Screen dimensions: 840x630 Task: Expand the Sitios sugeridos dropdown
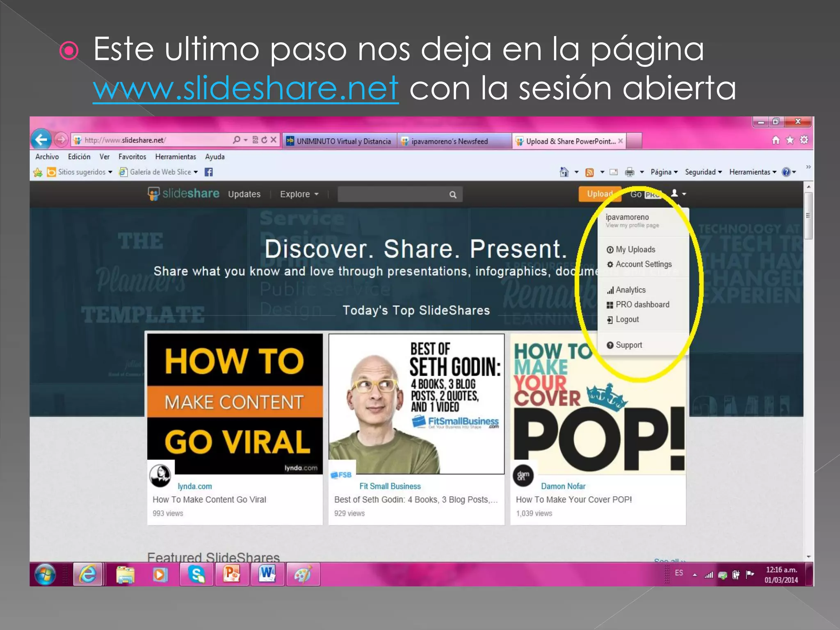(x=110, y=172)
